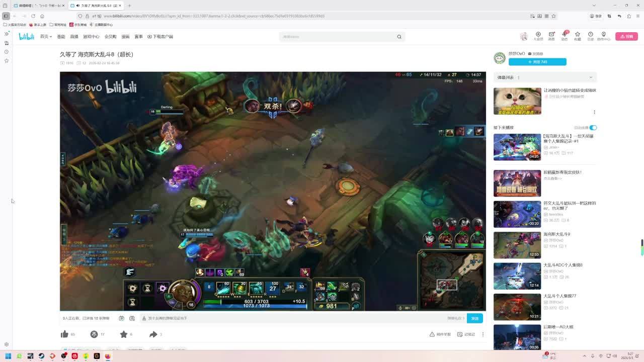The image size is (644, 362).
Task: Open the 动态 feed icon
Action: point(565,36)
